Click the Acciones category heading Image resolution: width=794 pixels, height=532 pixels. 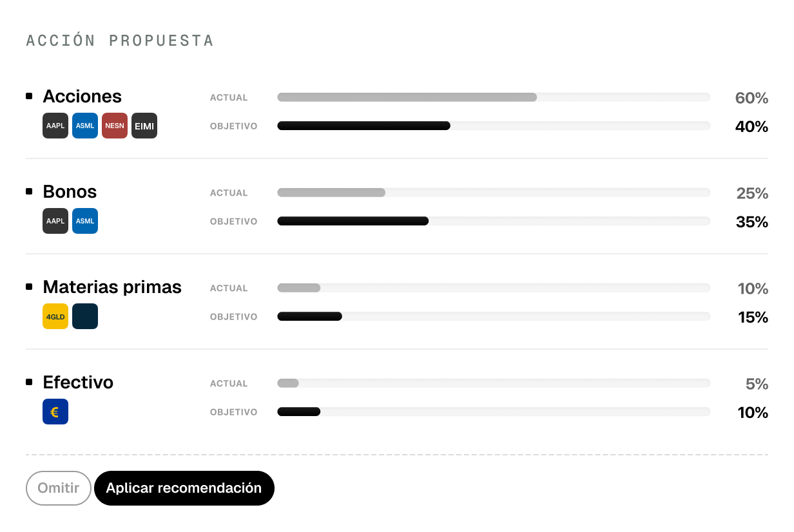[82, 97]
